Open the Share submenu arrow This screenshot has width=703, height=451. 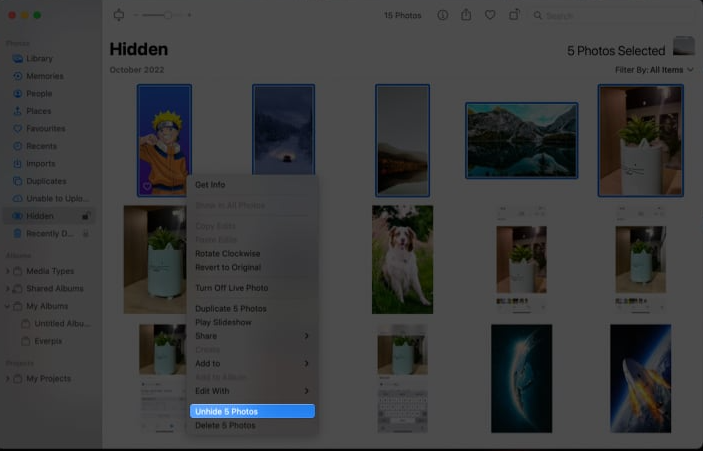pos(306,336)
